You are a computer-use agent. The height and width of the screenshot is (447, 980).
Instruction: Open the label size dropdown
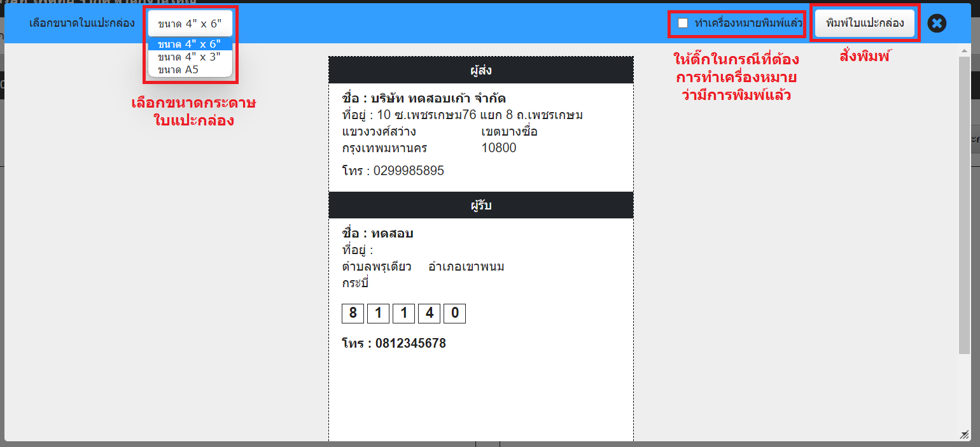point(190,24)
